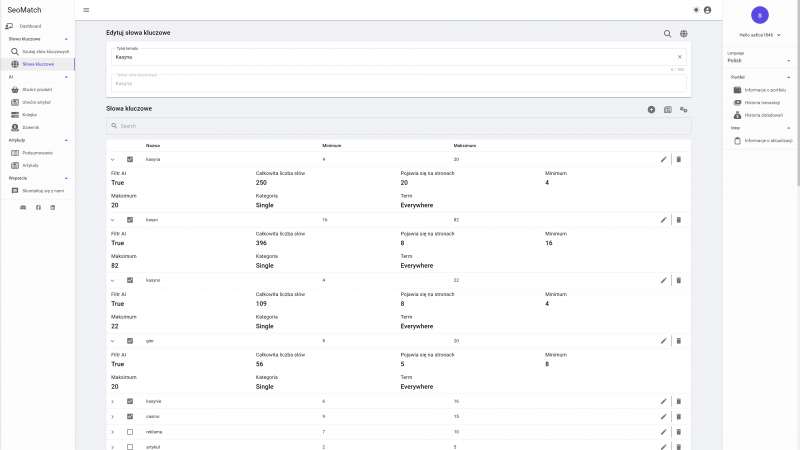Expand the kasynie keyword row
800x450 pixels.
pos(113,401)
